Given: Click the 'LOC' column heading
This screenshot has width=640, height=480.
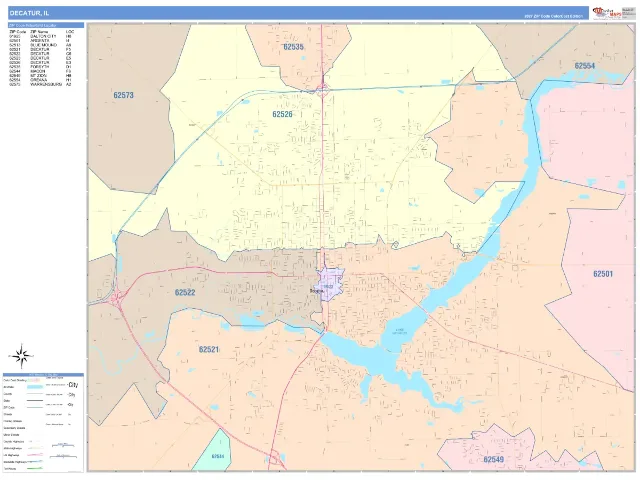Looking at the screenshot, I should click(x=70, y=31).
